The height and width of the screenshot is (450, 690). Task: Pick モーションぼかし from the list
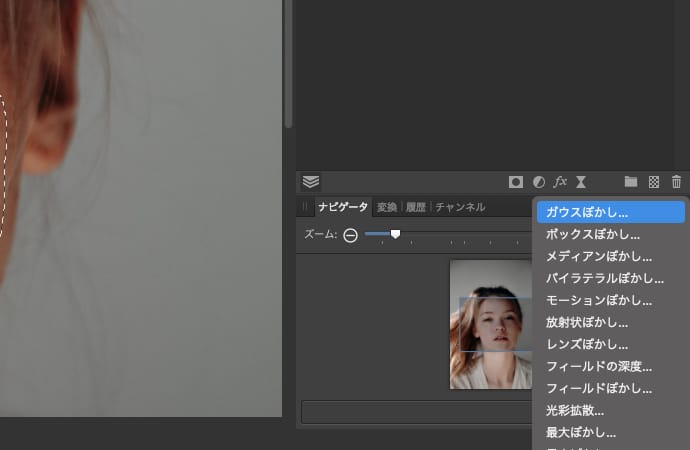(599, 300)
